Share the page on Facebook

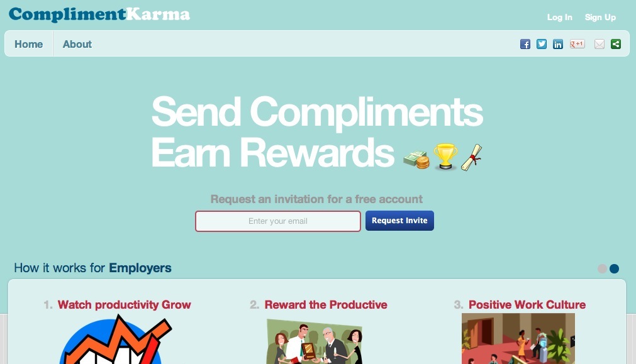point(525,44)
